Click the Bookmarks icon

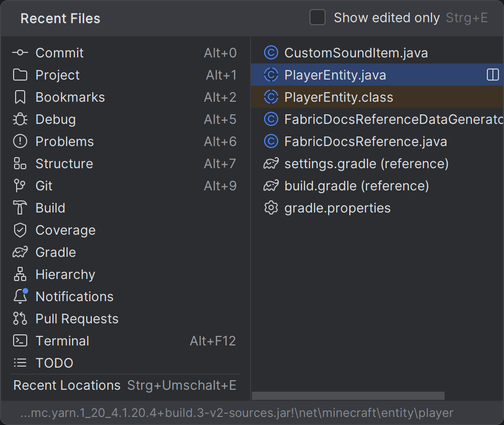[x=20, y=97]
